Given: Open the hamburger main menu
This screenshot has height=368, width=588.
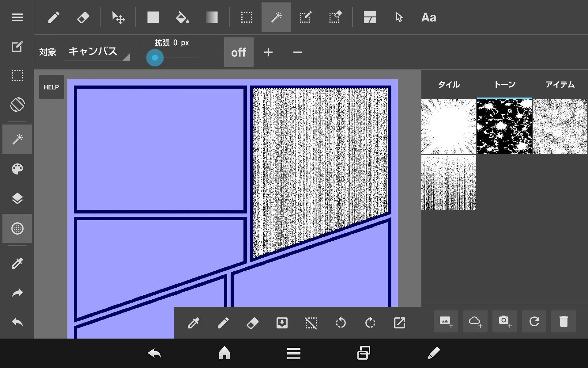Looking at the screenshot, I should click(17, 17).
